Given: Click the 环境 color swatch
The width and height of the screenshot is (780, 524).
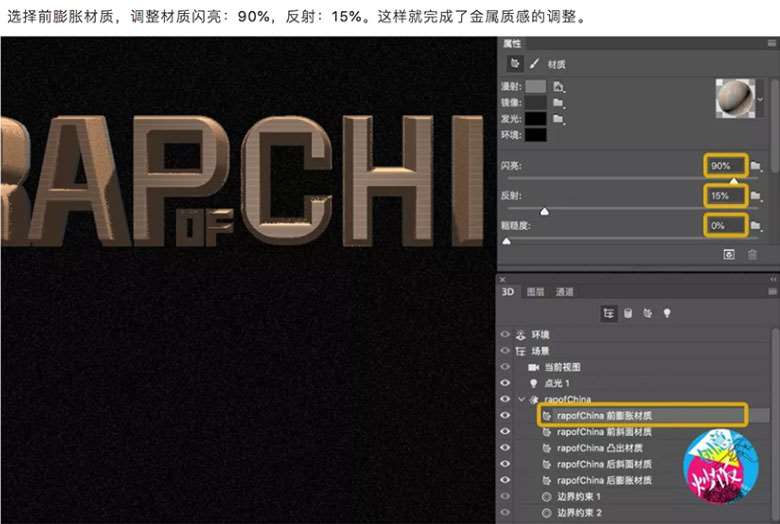Looking at the screenshot, I should click(x=536, y=134).
